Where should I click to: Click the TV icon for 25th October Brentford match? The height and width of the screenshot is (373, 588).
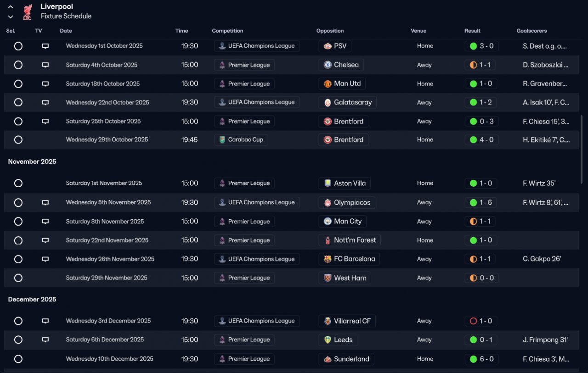(45, 122)
